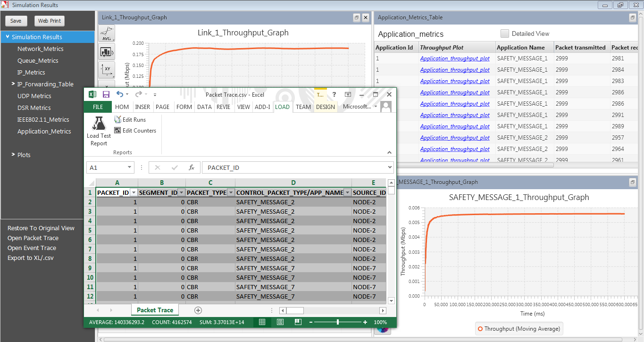Screen dimensions: 644x342
Task: Click the Excel zoom slider handle
Action: pos(338,322)
